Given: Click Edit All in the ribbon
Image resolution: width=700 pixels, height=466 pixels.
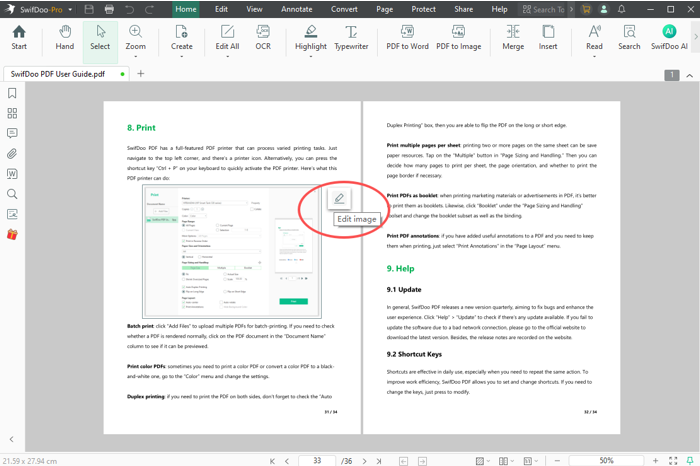Looking at the screenshot, I should [x=227, y=37].
